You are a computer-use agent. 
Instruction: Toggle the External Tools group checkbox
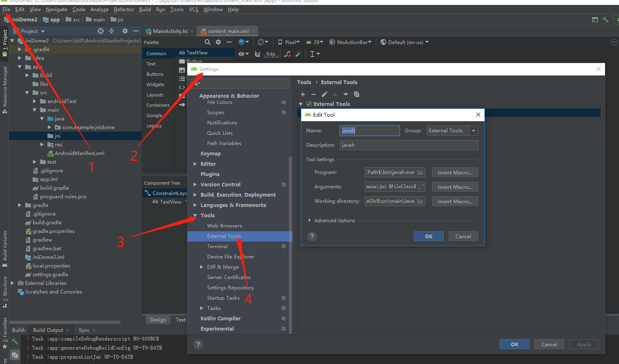309,104
